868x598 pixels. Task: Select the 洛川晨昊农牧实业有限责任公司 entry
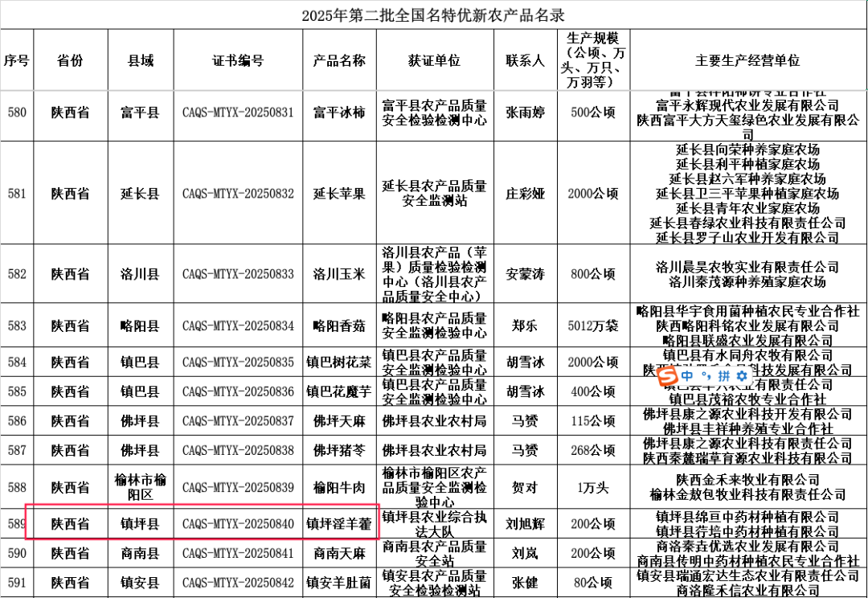748,267
